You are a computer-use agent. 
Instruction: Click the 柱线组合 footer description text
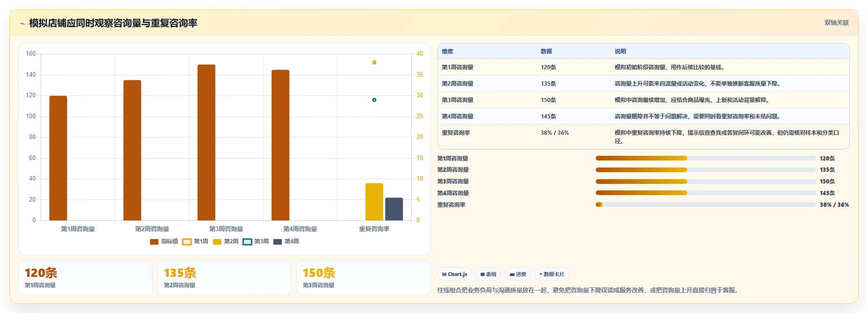tap(589, 290)
